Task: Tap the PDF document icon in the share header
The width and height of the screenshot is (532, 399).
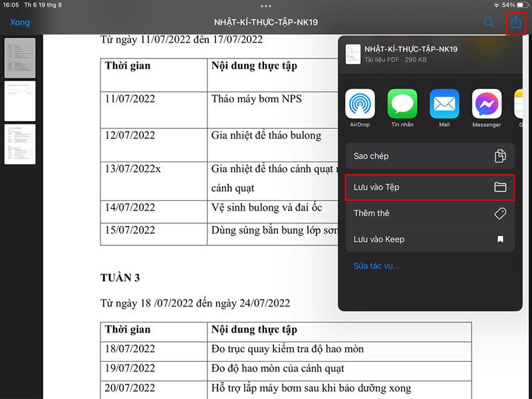Action: [x=353, y=53]
